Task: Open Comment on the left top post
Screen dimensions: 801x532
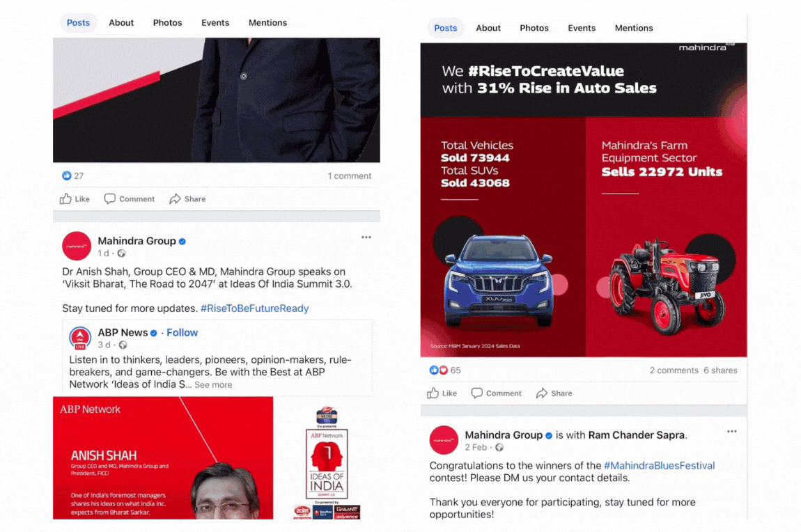Action: coord(130,199)
